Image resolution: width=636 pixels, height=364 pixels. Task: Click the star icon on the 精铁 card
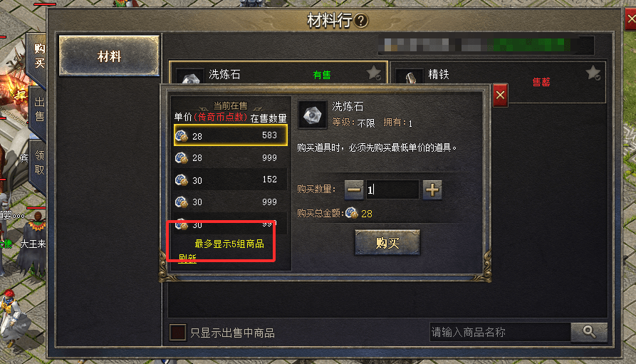click(593, 73)
